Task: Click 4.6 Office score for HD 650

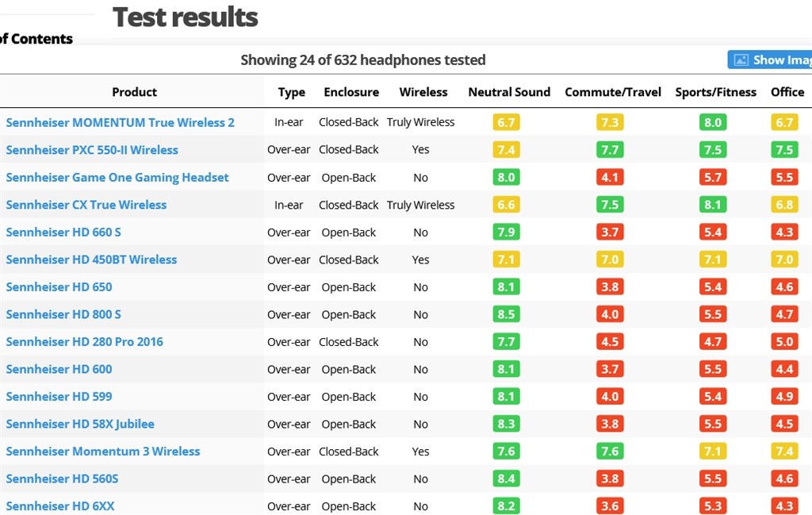Action: click(x=784, y=287)
